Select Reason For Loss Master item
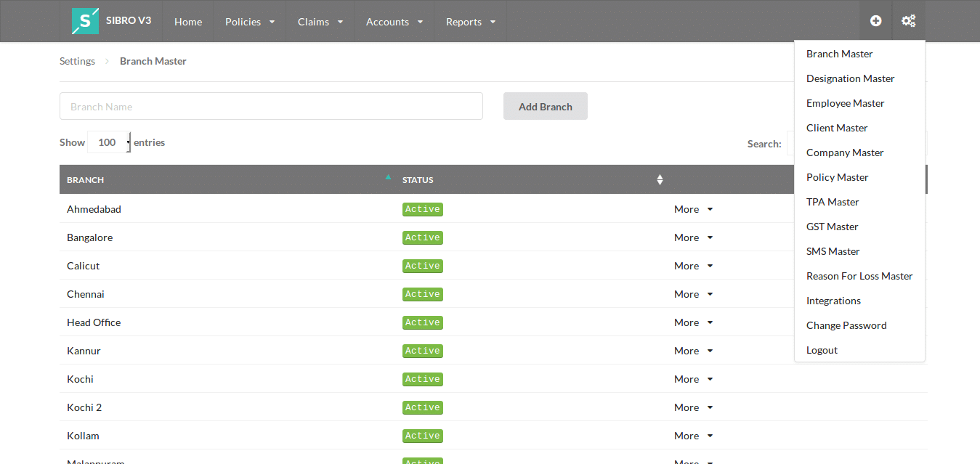This screenshot has height=464, width=980. coord(859,276)
